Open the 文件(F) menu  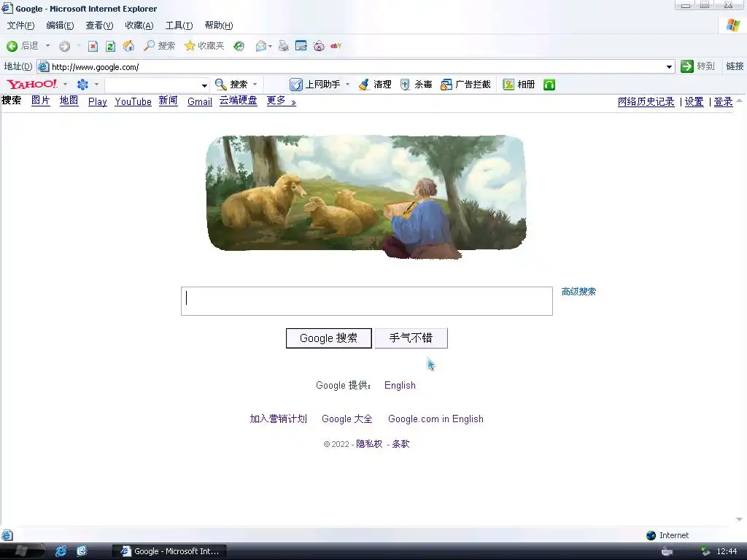point(20,26)
